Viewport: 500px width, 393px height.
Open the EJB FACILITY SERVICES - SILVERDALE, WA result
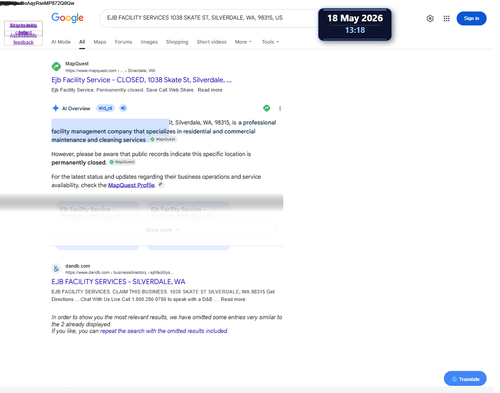click(118, 282)
